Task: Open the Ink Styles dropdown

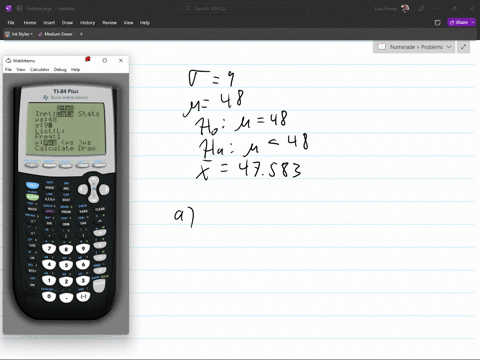Action: coord(19,34)
